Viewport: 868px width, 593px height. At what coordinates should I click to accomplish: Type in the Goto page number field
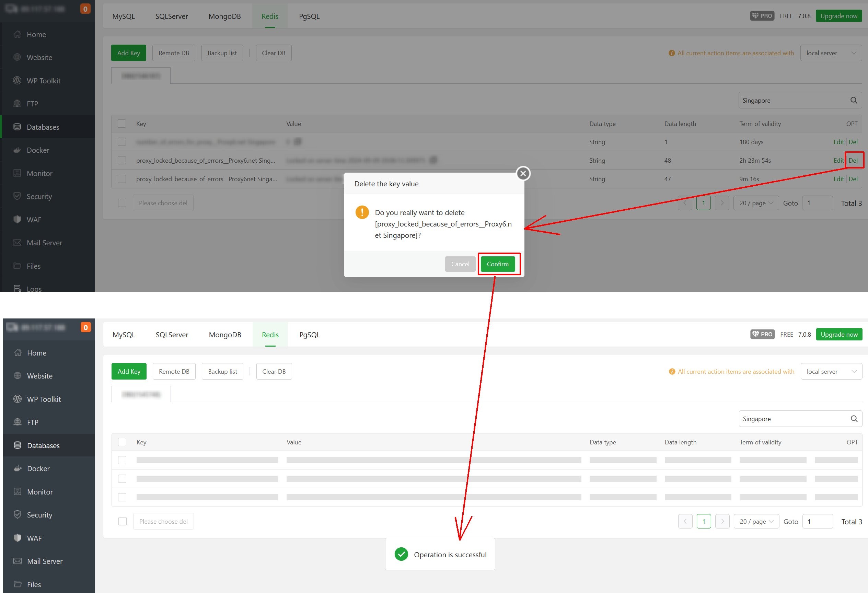click(817, 203)
